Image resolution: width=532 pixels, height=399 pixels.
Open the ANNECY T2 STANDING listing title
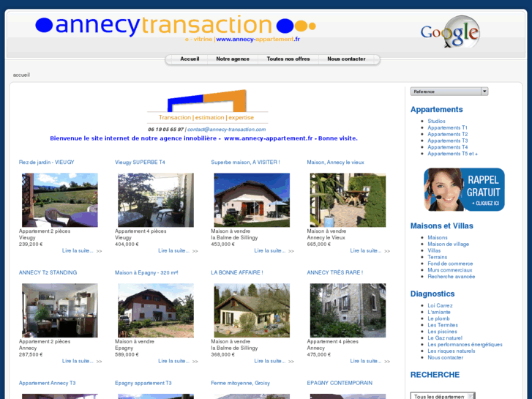[48, 272]
